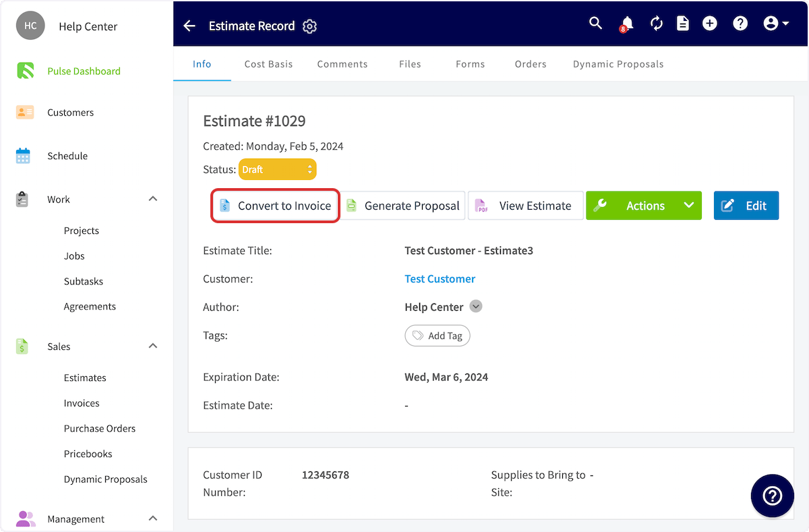809x532 pixels.
Task: Open the header help question icon
Action: (740, 24)
